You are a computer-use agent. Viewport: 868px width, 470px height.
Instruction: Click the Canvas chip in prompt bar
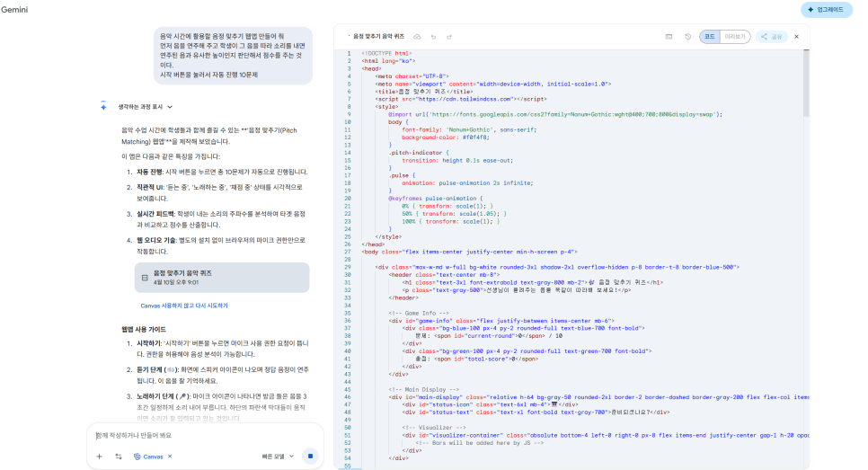pos(154,457)
